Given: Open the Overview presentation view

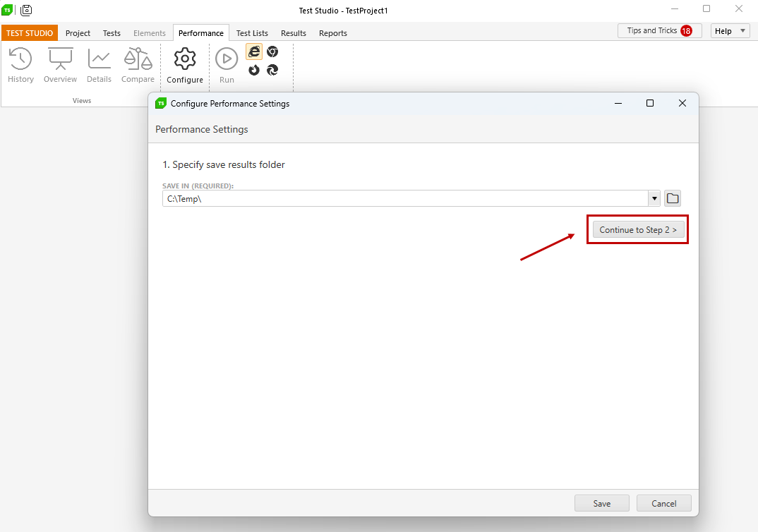Looking at the screenshot, I should click(60, 59).
